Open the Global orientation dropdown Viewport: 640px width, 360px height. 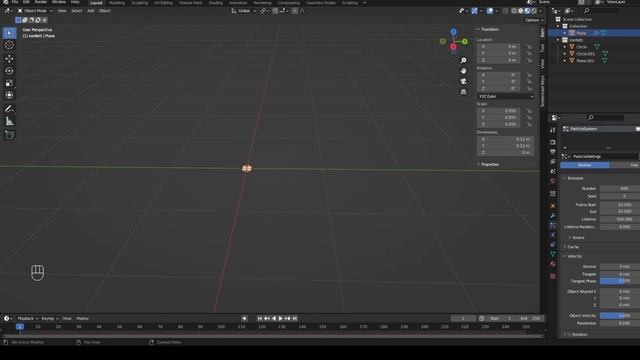244,11
